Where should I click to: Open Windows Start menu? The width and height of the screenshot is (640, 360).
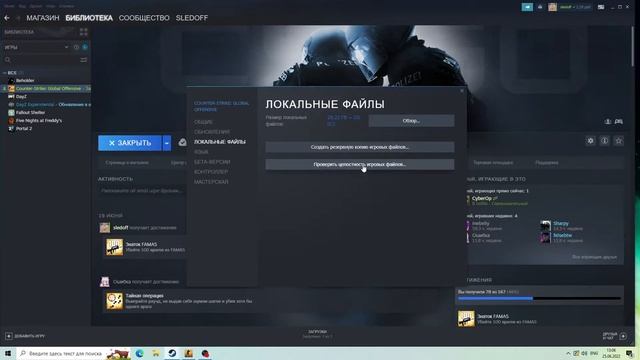(8, 353)
